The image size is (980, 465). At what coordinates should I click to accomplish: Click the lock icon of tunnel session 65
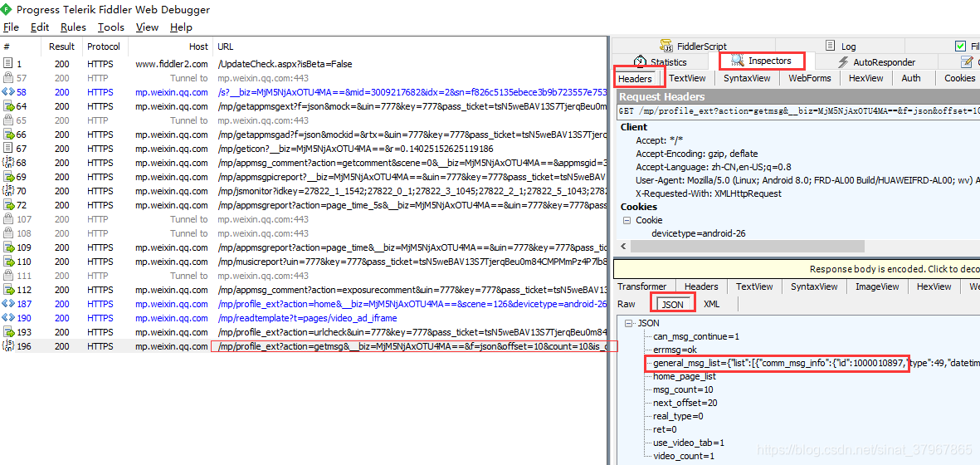tap(8, 120)
